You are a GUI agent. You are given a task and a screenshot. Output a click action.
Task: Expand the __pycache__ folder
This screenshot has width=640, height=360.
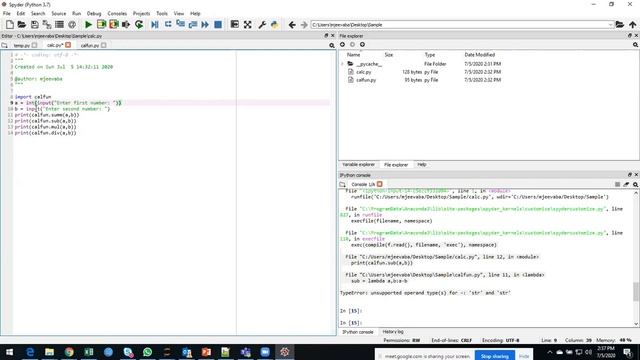(342, 64)
